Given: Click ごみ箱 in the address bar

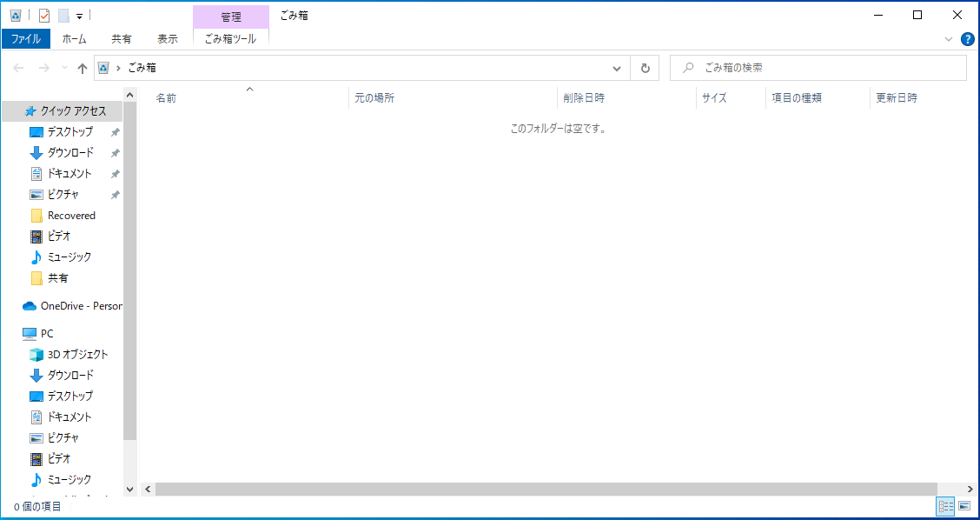Looking at the screenshot, I should pyautogui.click(x=142, y=68).
